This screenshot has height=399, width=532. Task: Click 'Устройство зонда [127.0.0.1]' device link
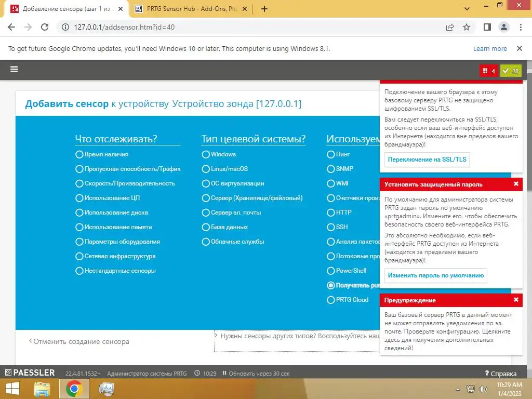point(236,103)
